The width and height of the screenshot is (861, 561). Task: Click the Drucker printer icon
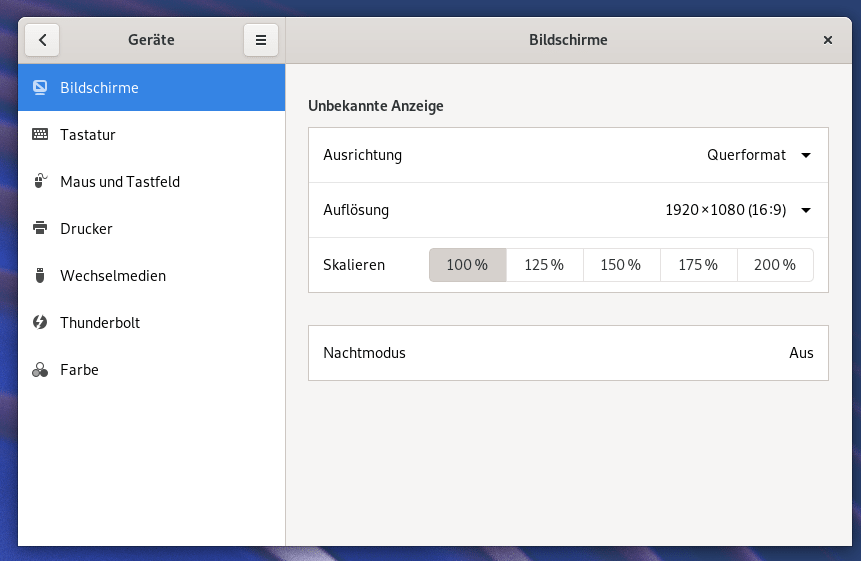[x=40, y=228]
